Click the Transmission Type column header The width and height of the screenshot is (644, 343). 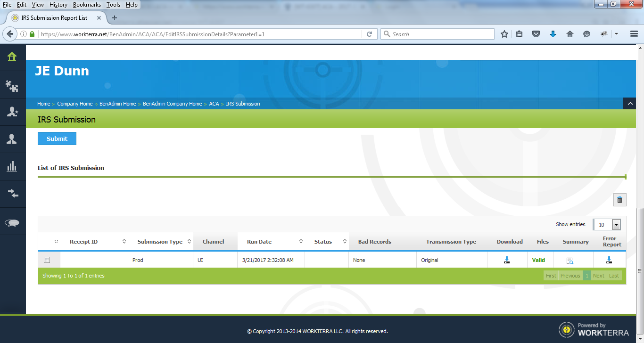(451, 242)
